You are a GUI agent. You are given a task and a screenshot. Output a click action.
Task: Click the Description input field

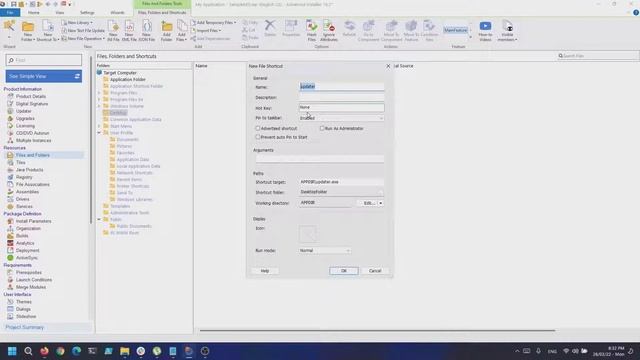point(341,97)
